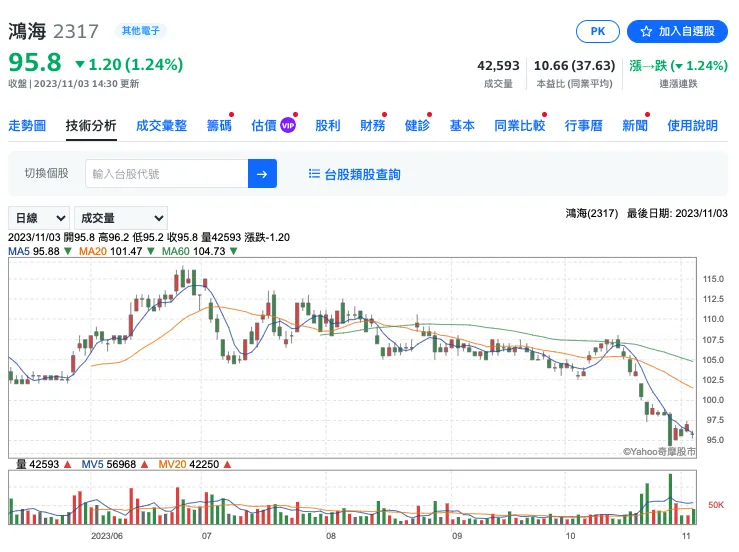Click the 10.66 (37.63) 本益比 value

point(575,66)
